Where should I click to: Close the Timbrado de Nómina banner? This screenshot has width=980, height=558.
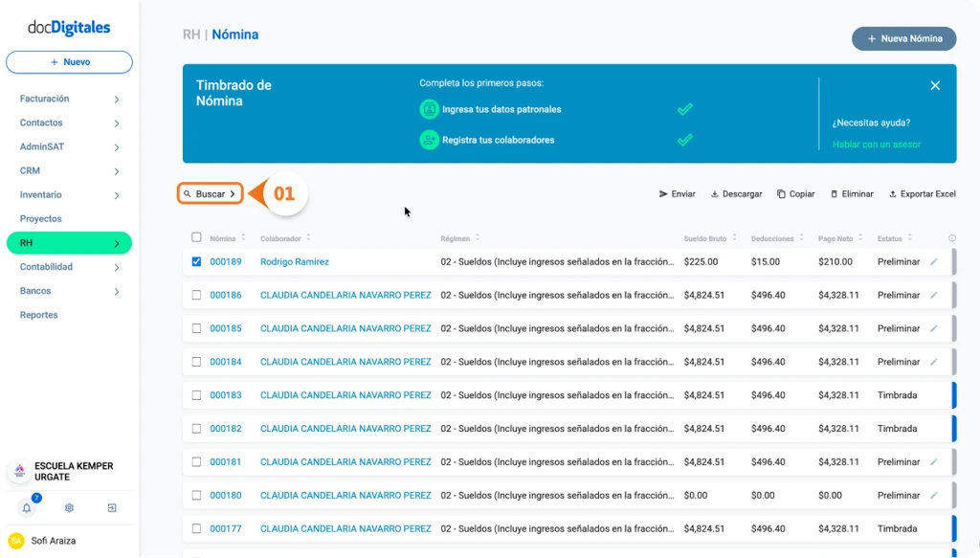tap(935, 85)
